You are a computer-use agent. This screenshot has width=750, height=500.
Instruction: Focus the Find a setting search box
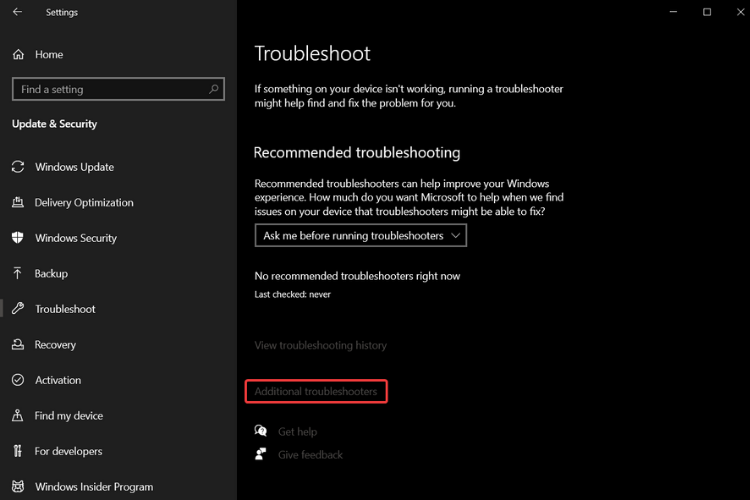[x=118, y=89]
